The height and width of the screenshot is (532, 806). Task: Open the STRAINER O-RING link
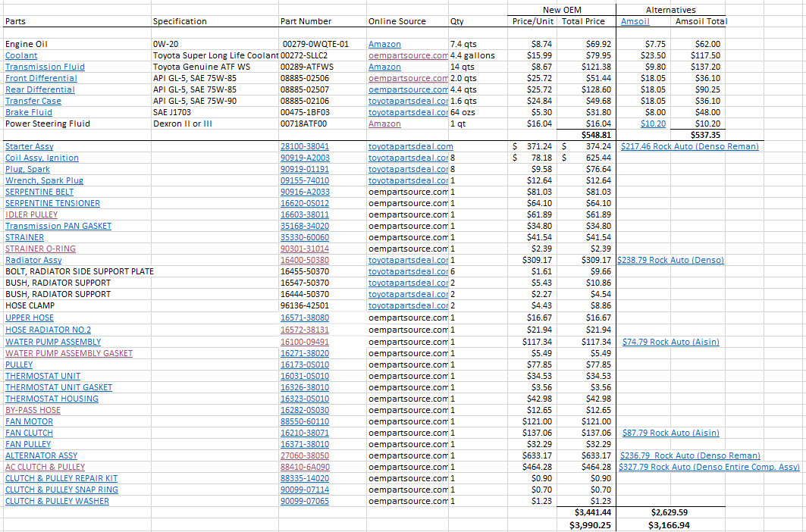pyautogui.click(x=41, y=249)
